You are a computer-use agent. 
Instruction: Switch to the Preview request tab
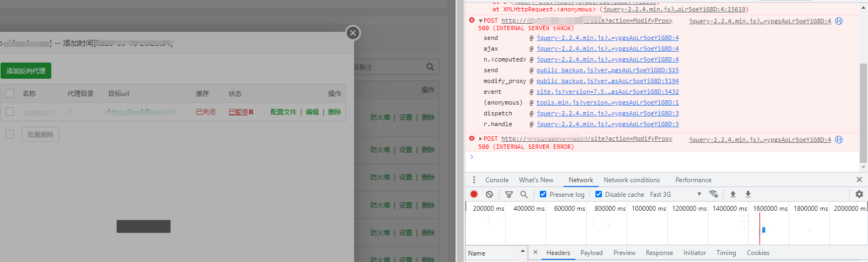coord(625,253)
